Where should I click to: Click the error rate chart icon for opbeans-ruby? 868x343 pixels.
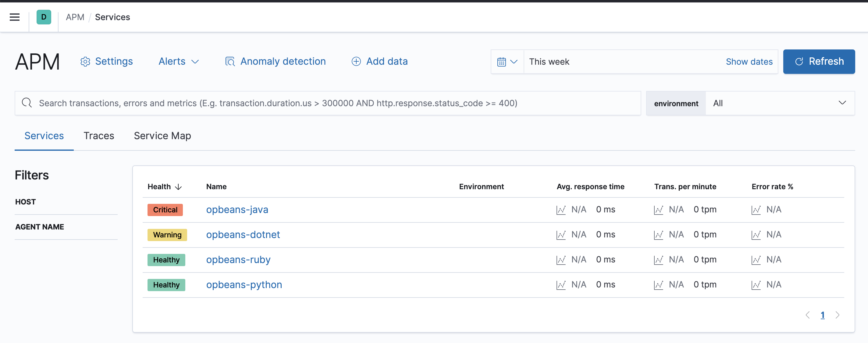click(756, 260)
